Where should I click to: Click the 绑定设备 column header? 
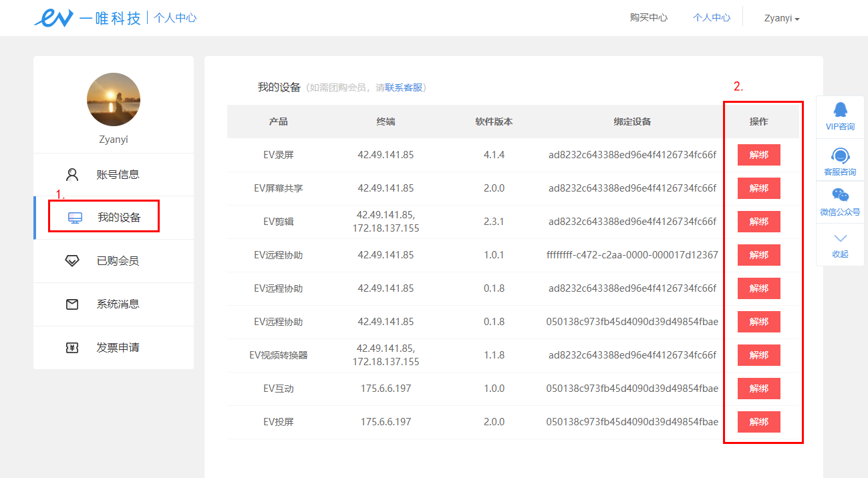pos(632,122)
